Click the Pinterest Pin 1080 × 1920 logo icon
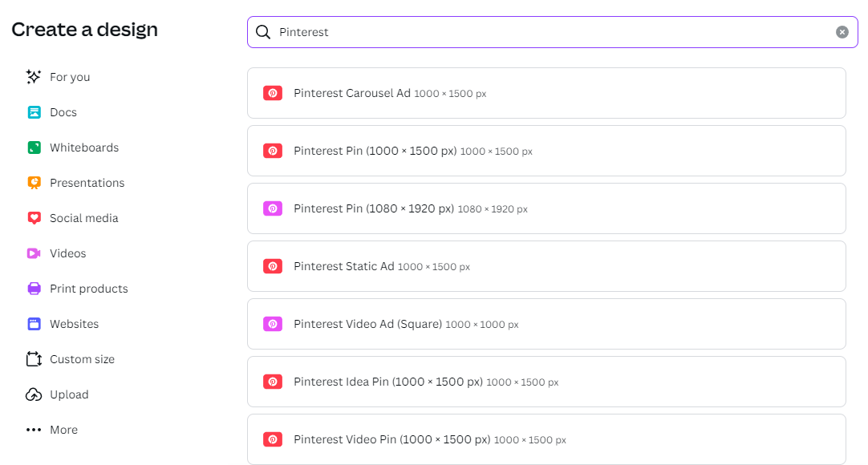The width and height of the screenshot is (868, 465). click(x=273, y=208)
